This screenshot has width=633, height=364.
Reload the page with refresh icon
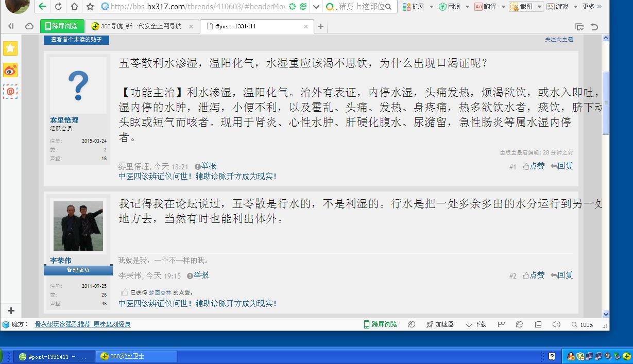click(58, 7)
